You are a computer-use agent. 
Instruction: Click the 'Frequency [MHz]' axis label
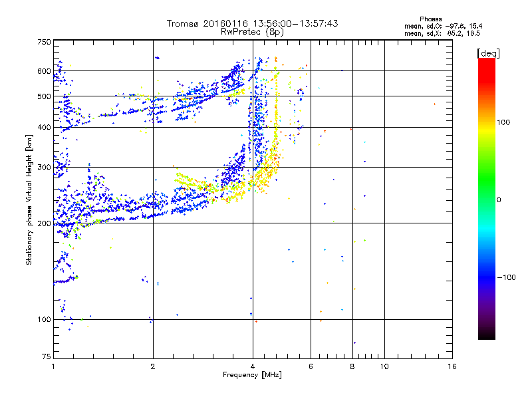(252, 375)
